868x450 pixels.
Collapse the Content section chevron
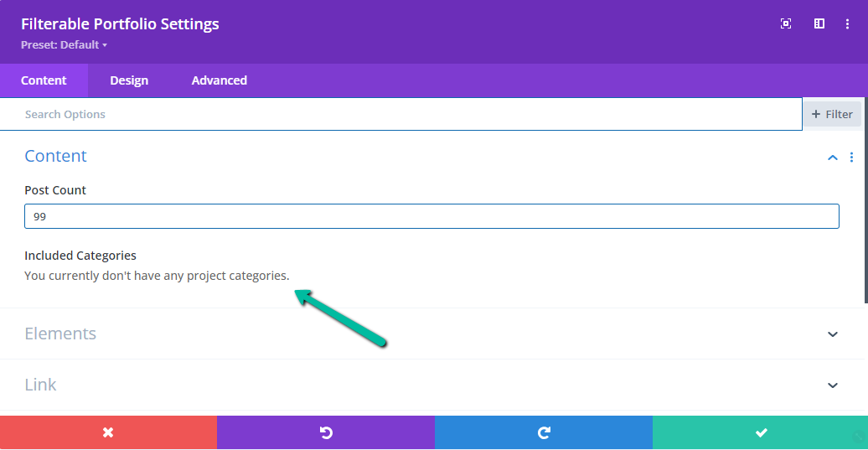[x=833, y=158]
